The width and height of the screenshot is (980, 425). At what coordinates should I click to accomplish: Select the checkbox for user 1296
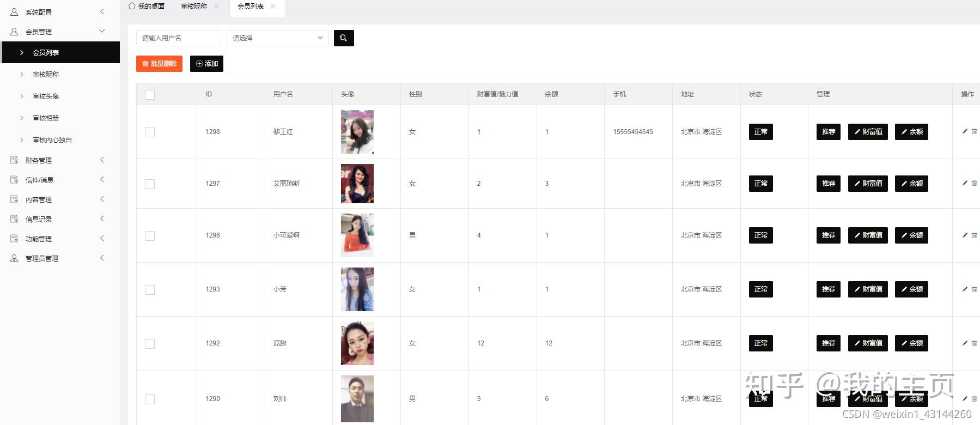[x=150, y=236]
